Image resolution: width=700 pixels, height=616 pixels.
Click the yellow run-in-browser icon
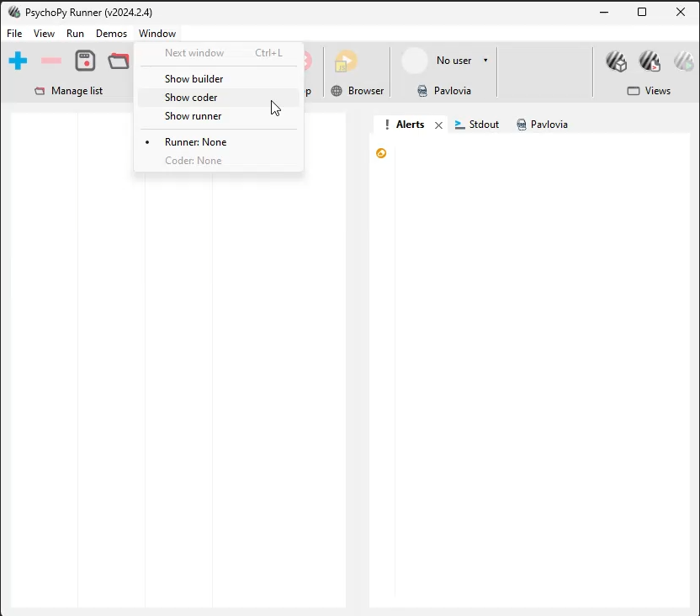tap(346, 61)
